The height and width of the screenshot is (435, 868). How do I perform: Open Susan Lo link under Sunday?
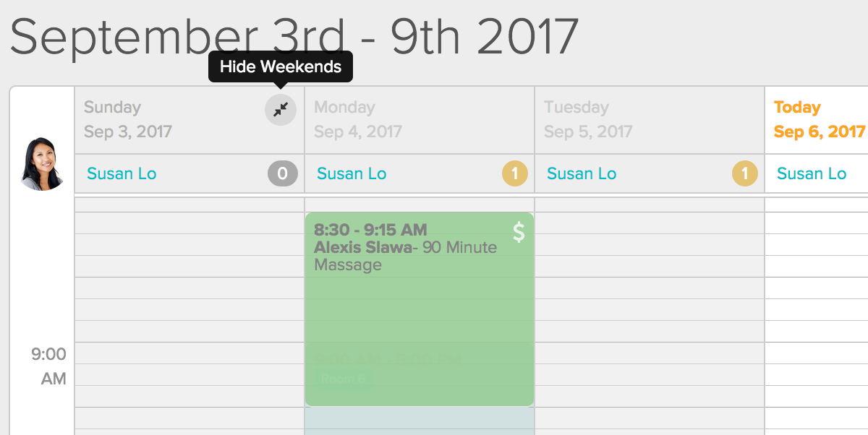[122, 173]
